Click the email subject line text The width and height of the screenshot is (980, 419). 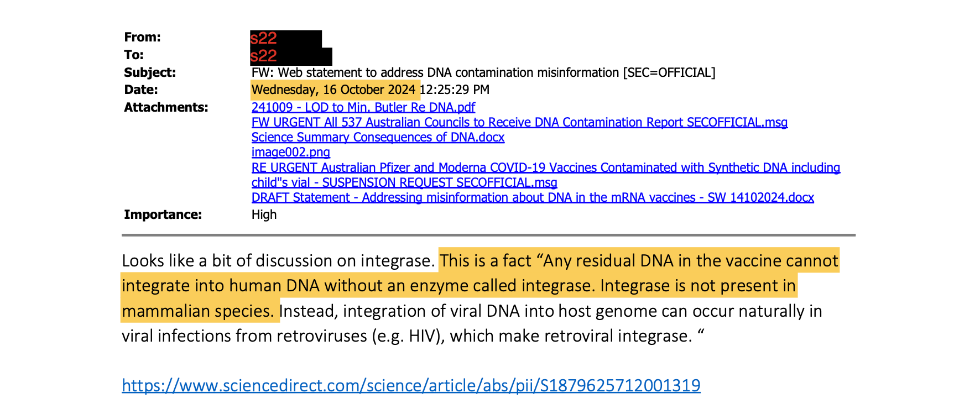483,72
